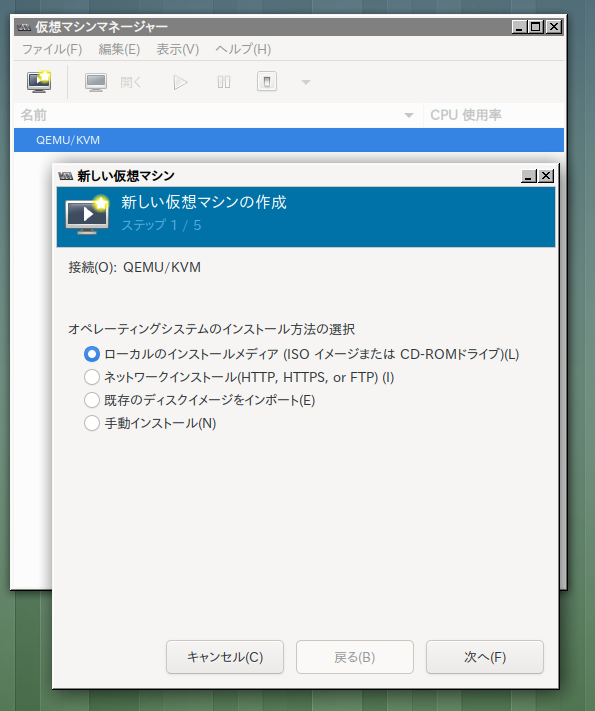Maximize the 仮想マシンマネージャー window
Image resolution: width=595 pixels, height=711 pixels.
[x=536, y=27]
